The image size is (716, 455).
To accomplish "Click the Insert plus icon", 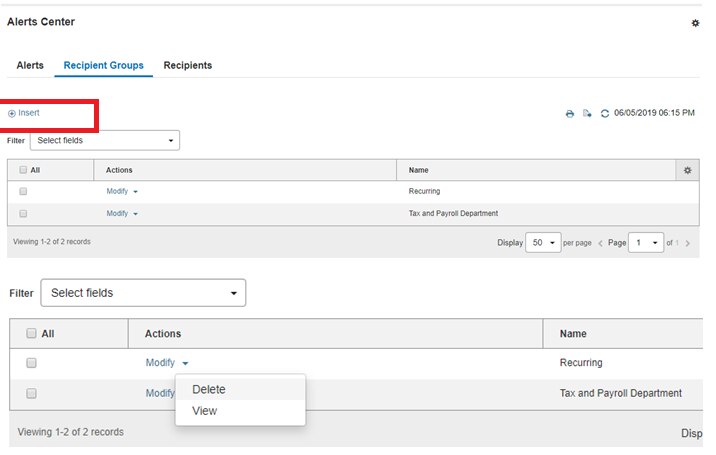I will (x=12, y=113).
